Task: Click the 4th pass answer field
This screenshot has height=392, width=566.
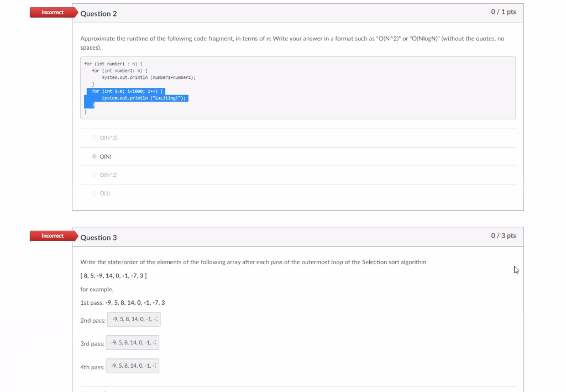Action: pos(133,365)
